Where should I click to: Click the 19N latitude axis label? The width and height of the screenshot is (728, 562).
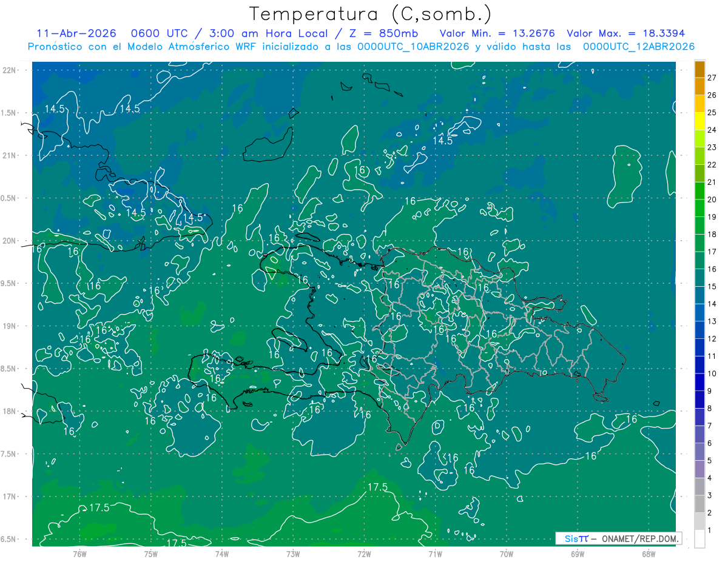10,326
